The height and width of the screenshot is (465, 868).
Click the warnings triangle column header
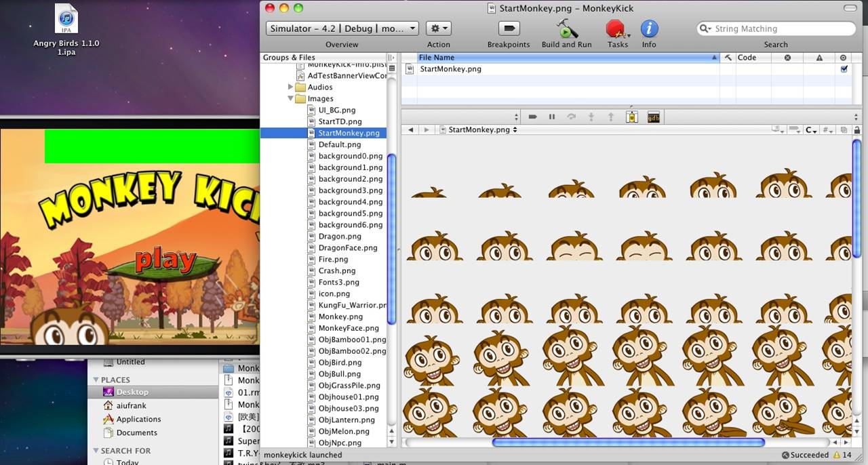coord(819,58)
